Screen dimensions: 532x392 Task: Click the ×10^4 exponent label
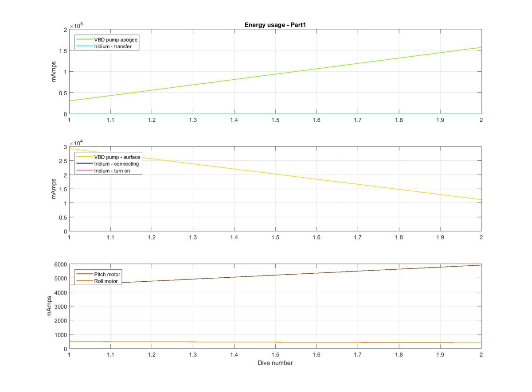76,143
